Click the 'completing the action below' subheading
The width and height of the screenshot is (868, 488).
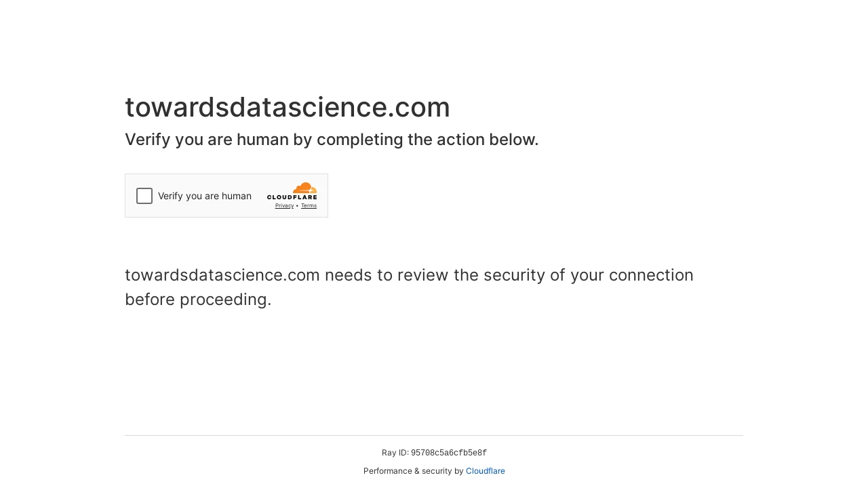427,140
